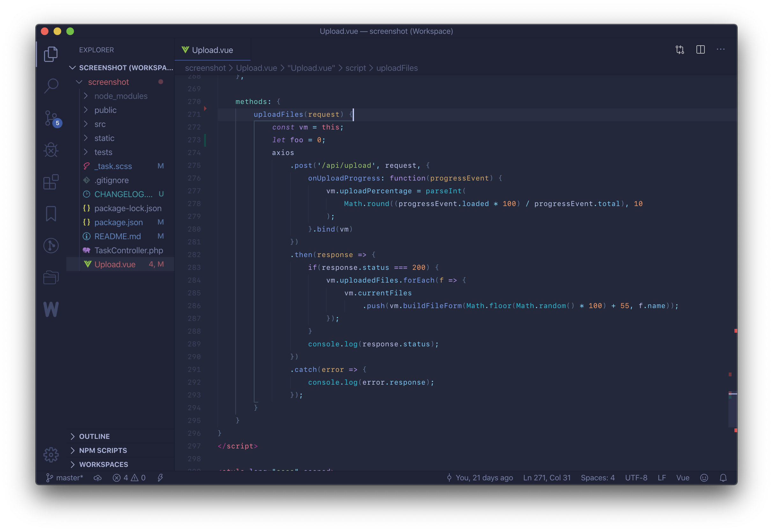Split the editor to the right

pyautogui.click(x=700, y=49)
